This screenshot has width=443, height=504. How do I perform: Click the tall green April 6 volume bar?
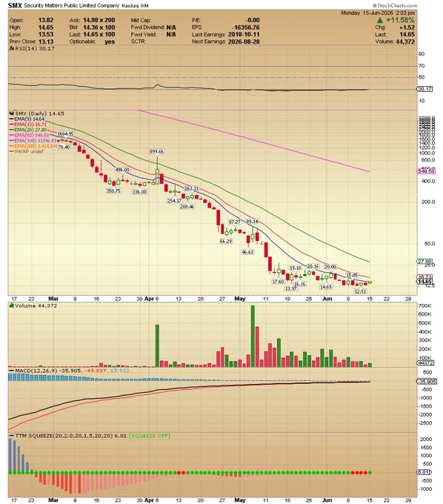[157, 346]
